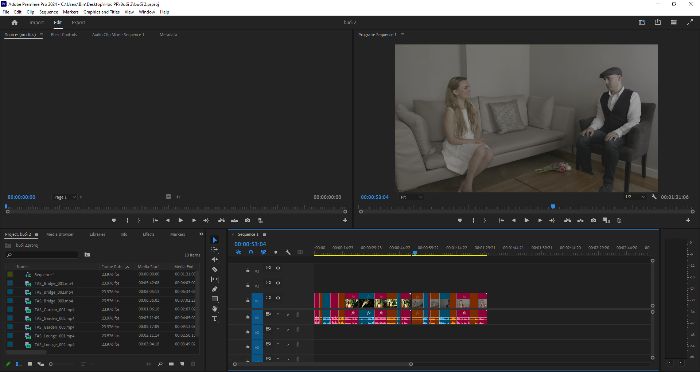Export Frame in Program Monitor

pos(593,220)
